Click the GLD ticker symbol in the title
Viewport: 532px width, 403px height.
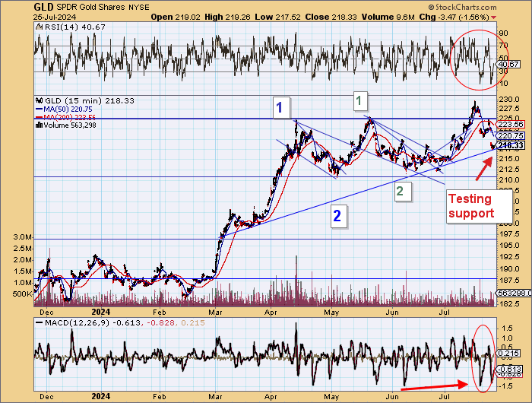[x=44, y=7]
